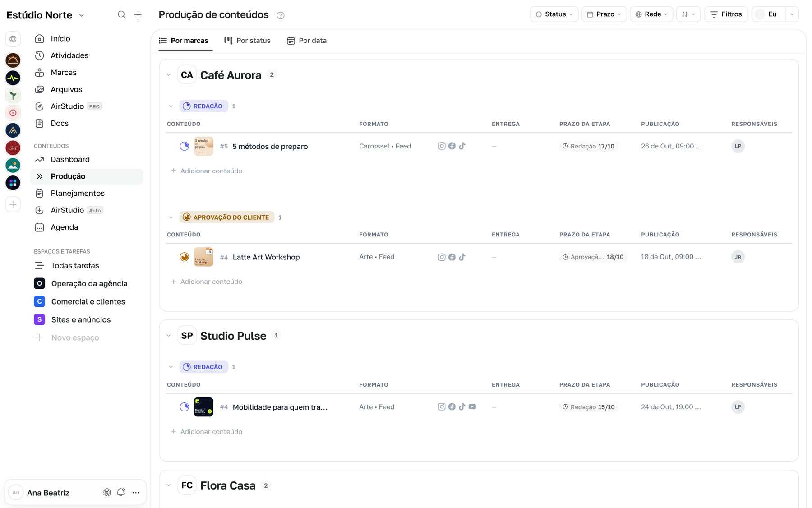Collapse the Studio Pulse brand group
812x508 pixels.
[x=169, y=336]
